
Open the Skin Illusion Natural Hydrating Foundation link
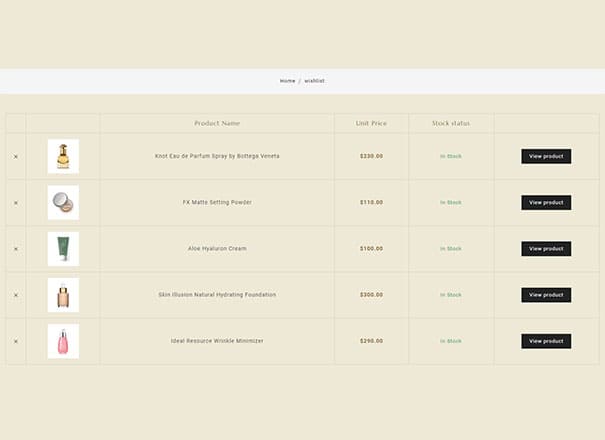point(217,294)
